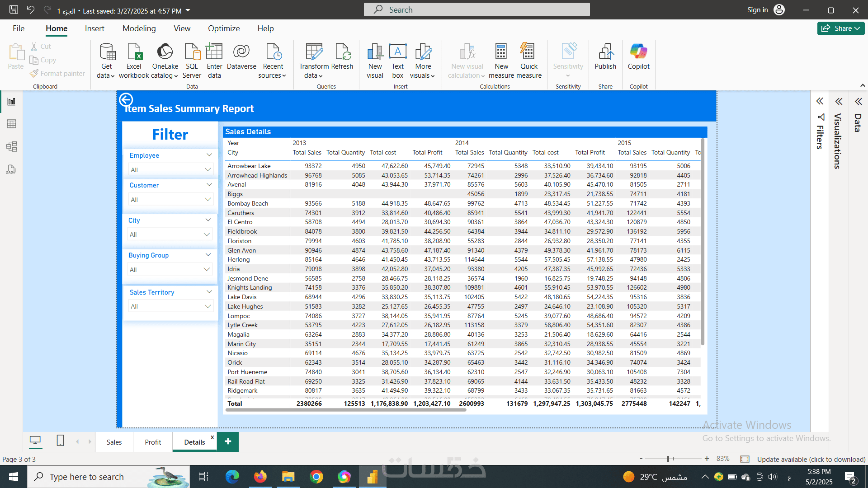
Task: Expand the Visualizations pane
Action: tap(839, 101)
